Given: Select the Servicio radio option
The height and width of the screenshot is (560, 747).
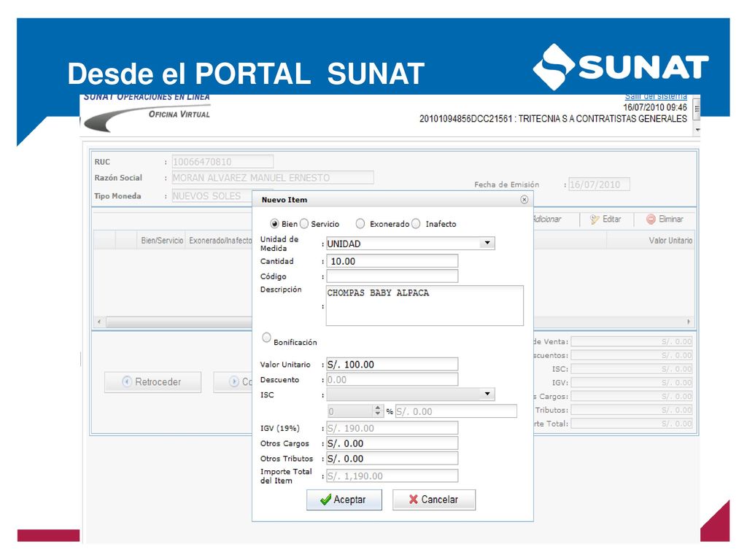Looking at the screenshot, I should (304, 224).
